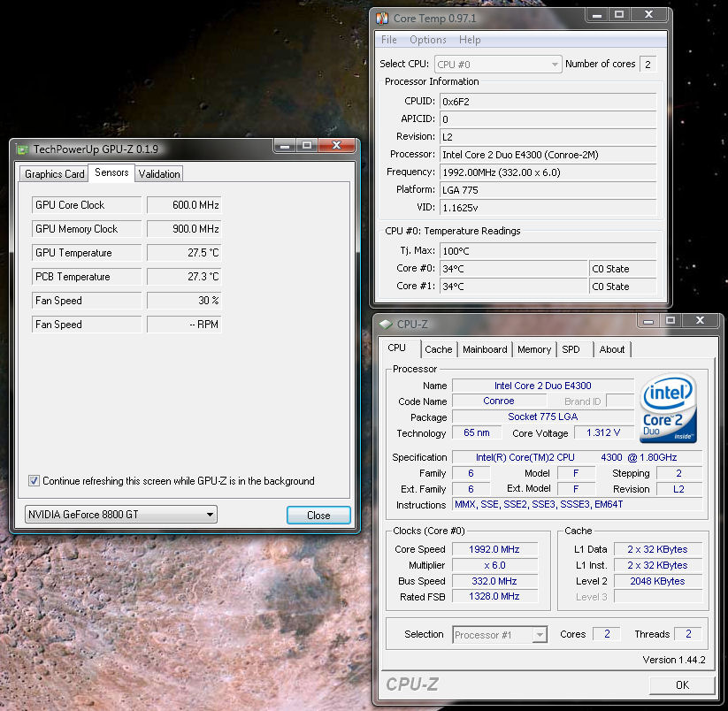The image size is (728, 711).
Task: Click the Specification field in CPU-Z
Action: [577, 457]
